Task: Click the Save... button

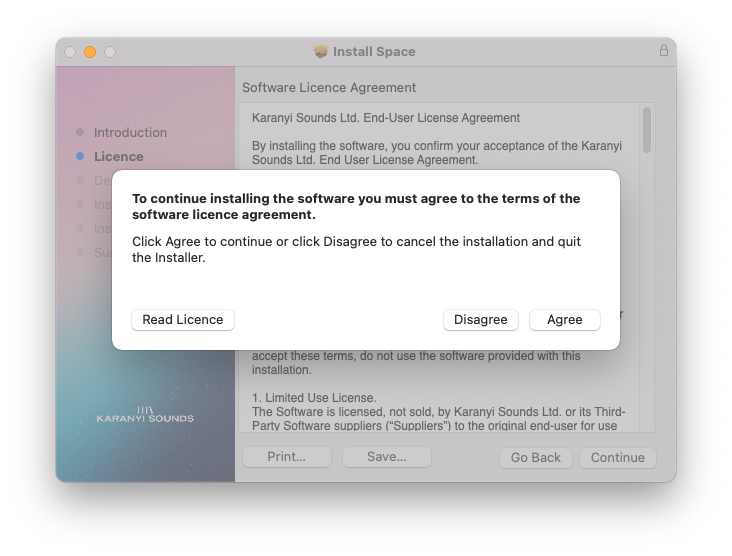Action: 387,457
